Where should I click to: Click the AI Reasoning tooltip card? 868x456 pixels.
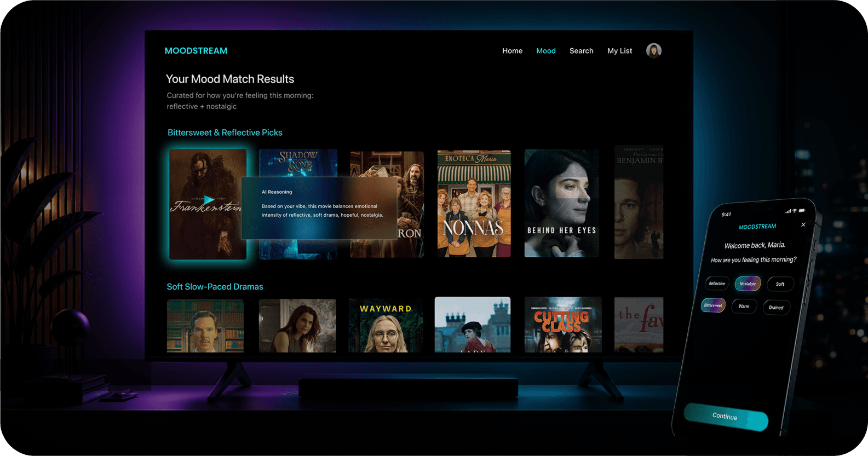pos(319,208)
